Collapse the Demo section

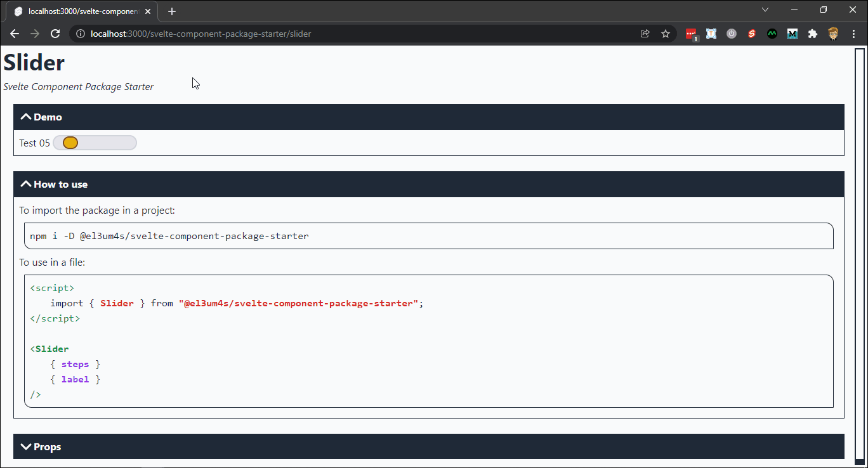click(x=429, y=117)
